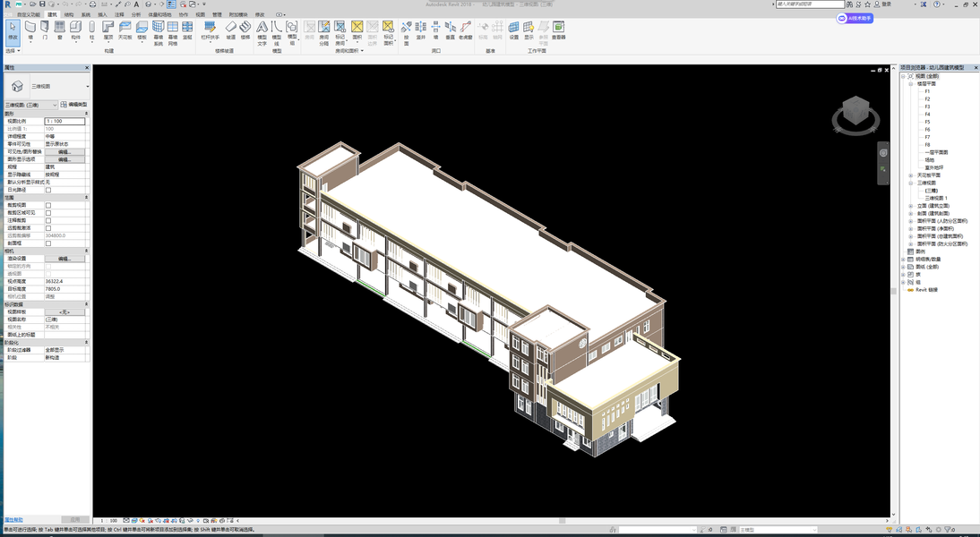Click the AI技术助手 button
This screenshot has height=537, width=980.
[x=855, y=19]
